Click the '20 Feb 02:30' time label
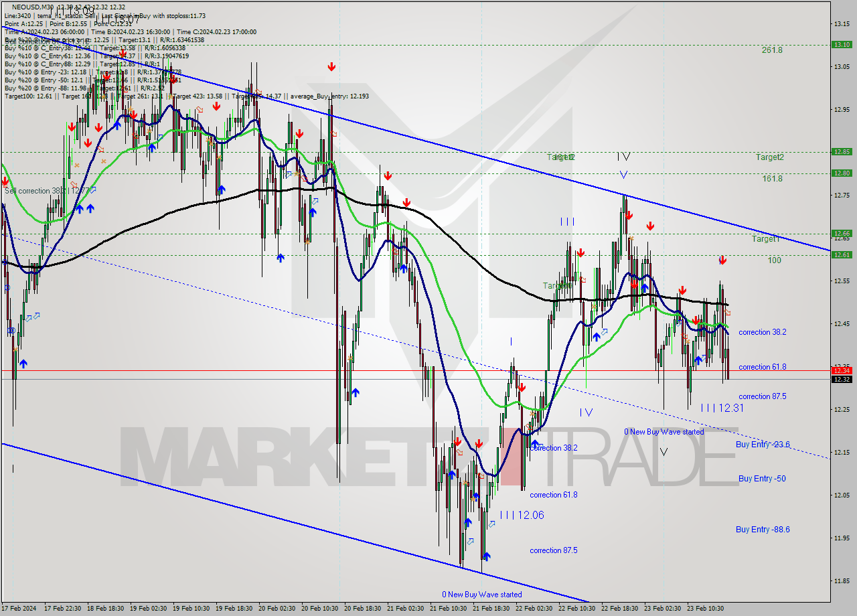Screen dimensions: 857x616 point(277,609)
